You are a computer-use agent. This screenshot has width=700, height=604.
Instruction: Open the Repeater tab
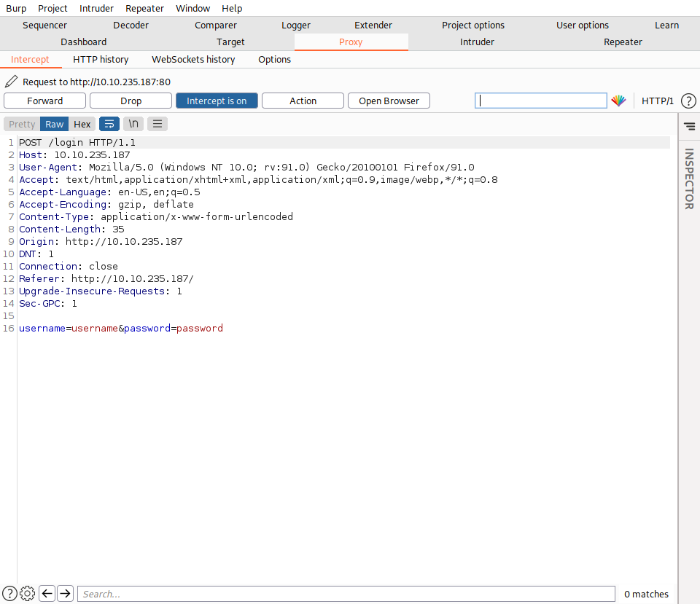[x=623, y=42]
